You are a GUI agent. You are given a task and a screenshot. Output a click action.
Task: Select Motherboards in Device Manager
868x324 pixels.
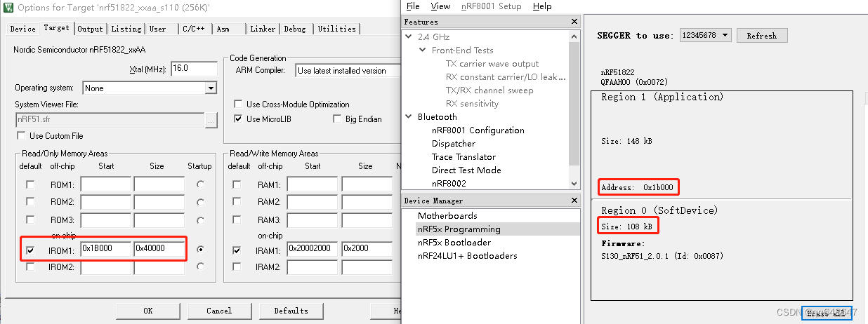point(447,215)
